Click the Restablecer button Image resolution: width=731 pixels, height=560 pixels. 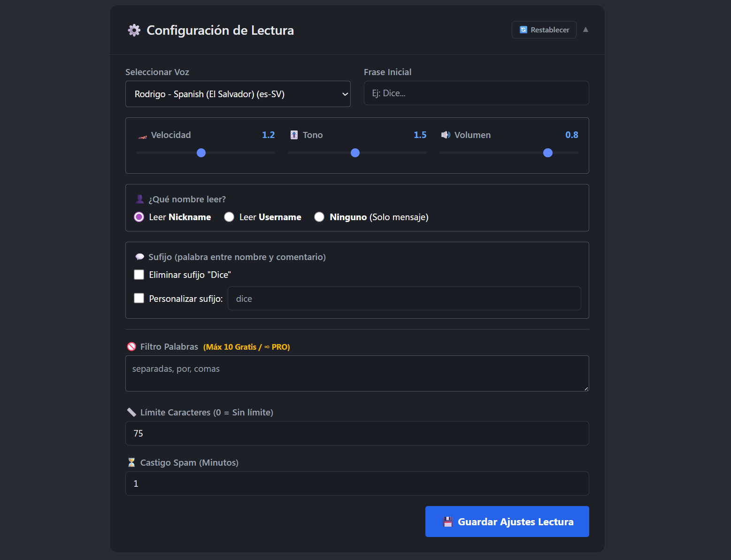544,30
